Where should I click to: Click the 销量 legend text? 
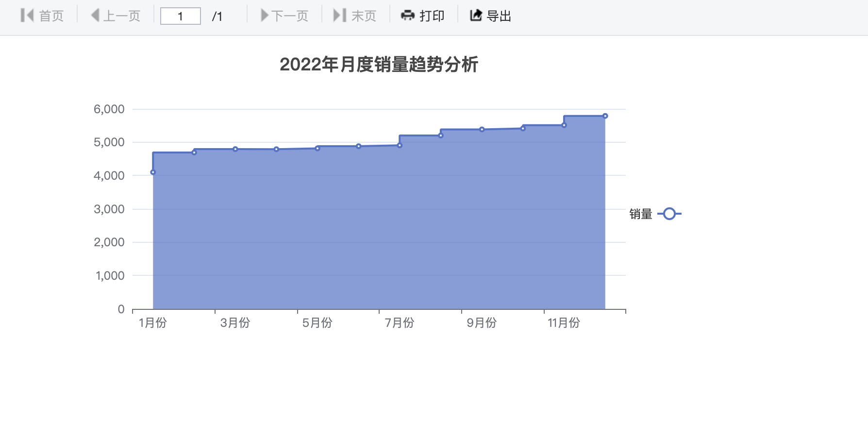[x=641, y=214]
